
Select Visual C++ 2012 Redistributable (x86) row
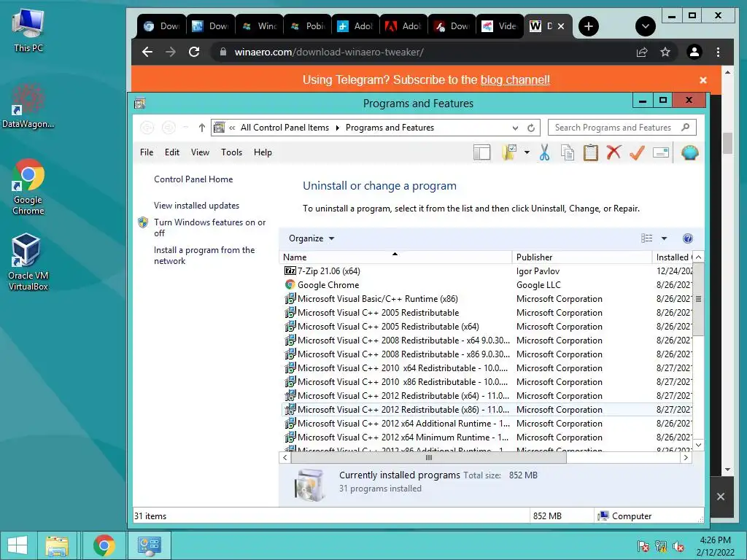coord(487,410)
